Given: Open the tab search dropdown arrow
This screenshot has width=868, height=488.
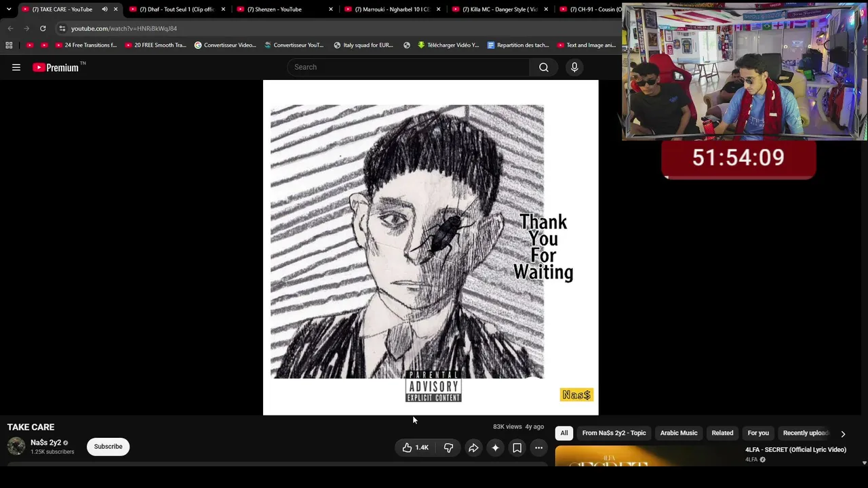Looking at the screenshot, I should (x=9, y=9).
